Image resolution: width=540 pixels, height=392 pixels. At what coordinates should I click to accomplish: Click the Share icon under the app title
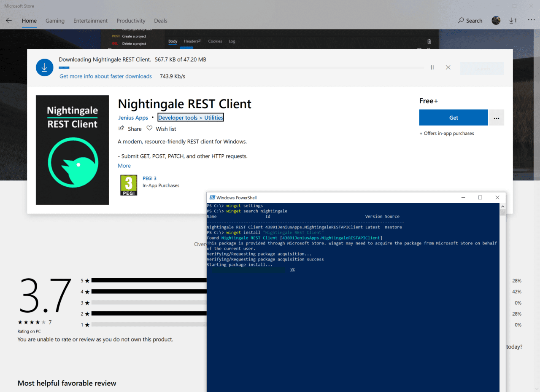pyautogui.click(x=121, y=129)
